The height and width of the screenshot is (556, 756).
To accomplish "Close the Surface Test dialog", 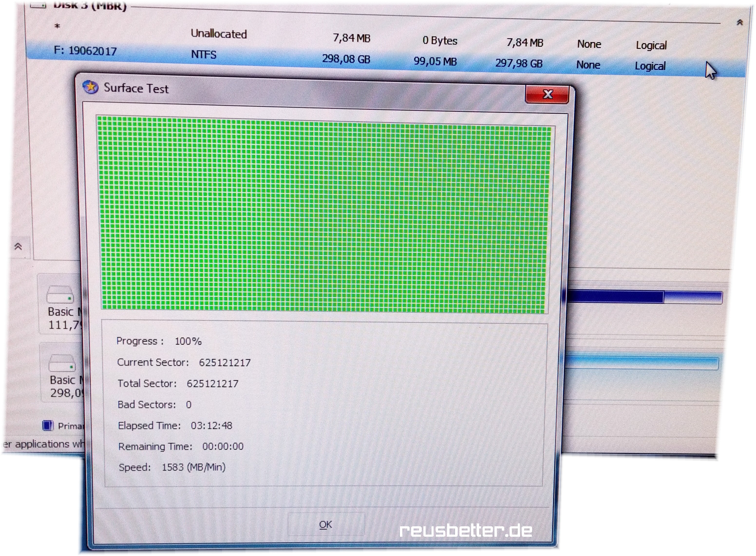I will pos(547,94).
